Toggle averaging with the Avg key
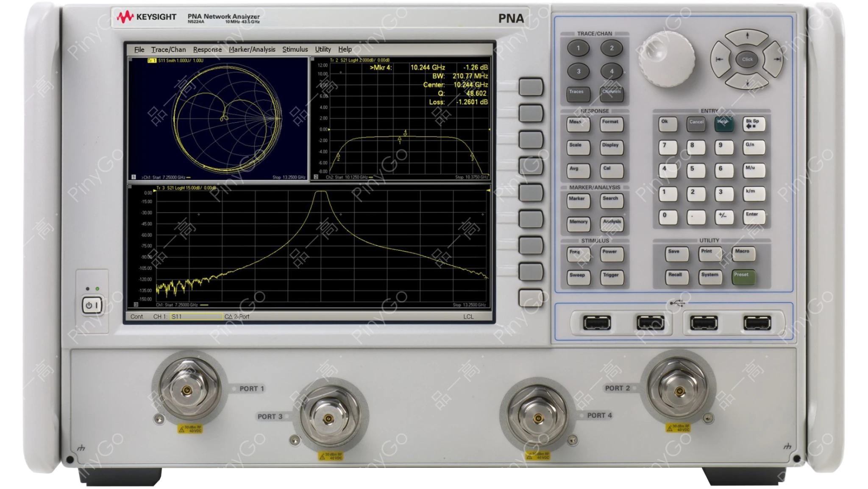Image resolution: width=868 pixels, height=489 pixels. 579,170
